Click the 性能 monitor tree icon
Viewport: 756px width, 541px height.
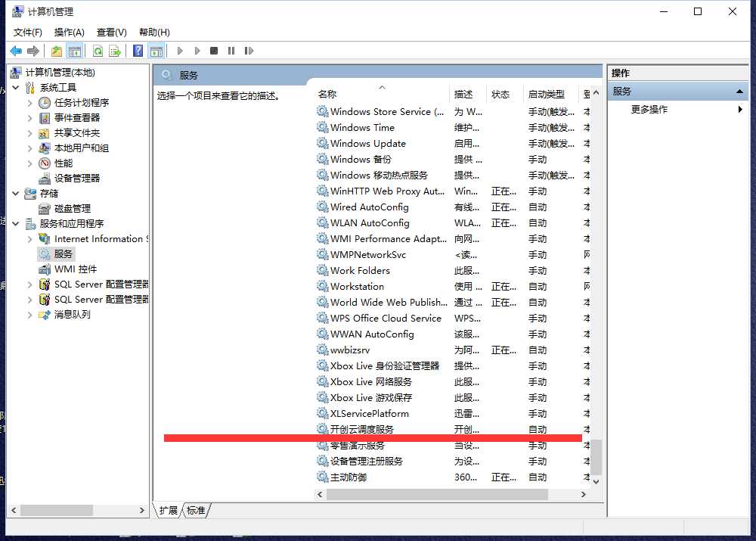[x=45, y=163]
